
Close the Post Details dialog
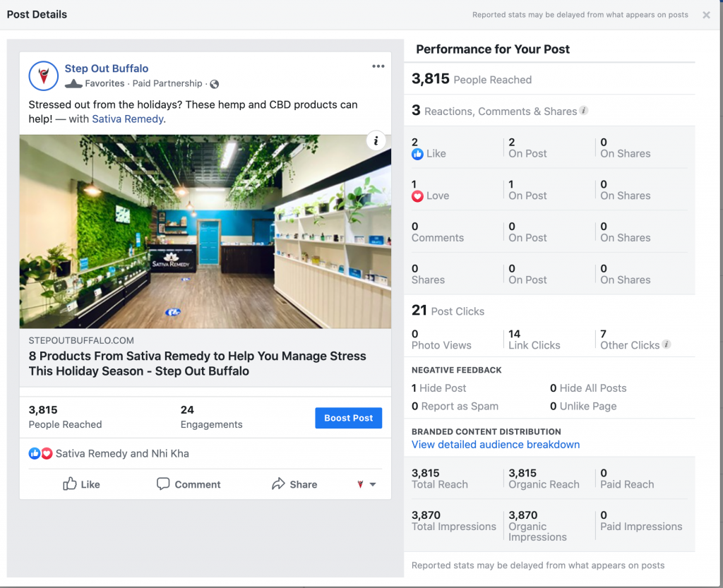(x=706, y=15)
